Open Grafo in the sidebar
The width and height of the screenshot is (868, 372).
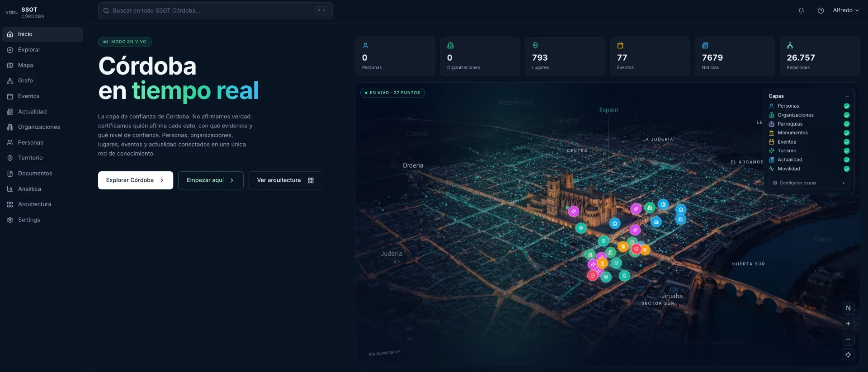(42, 80)
